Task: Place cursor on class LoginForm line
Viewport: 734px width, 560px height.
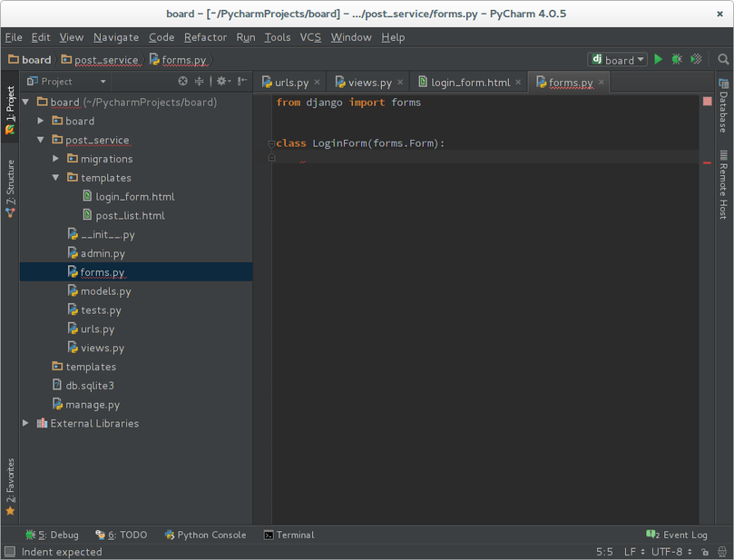Action: pos(360,143)
